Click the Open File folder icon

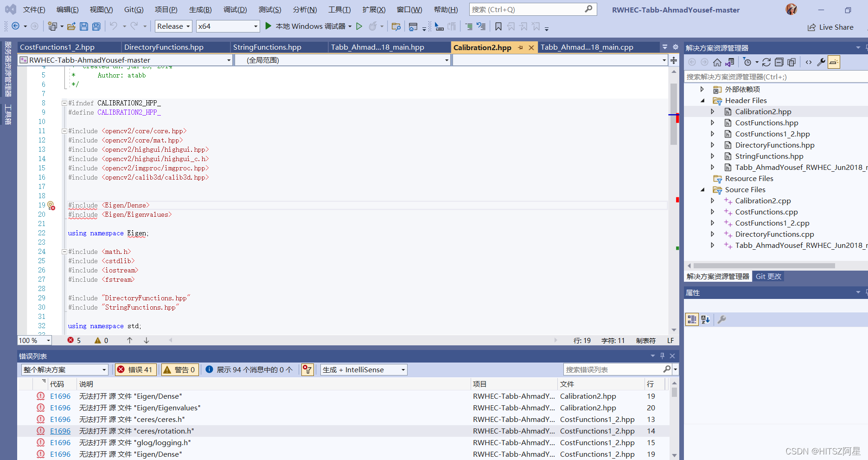[71, 26]
